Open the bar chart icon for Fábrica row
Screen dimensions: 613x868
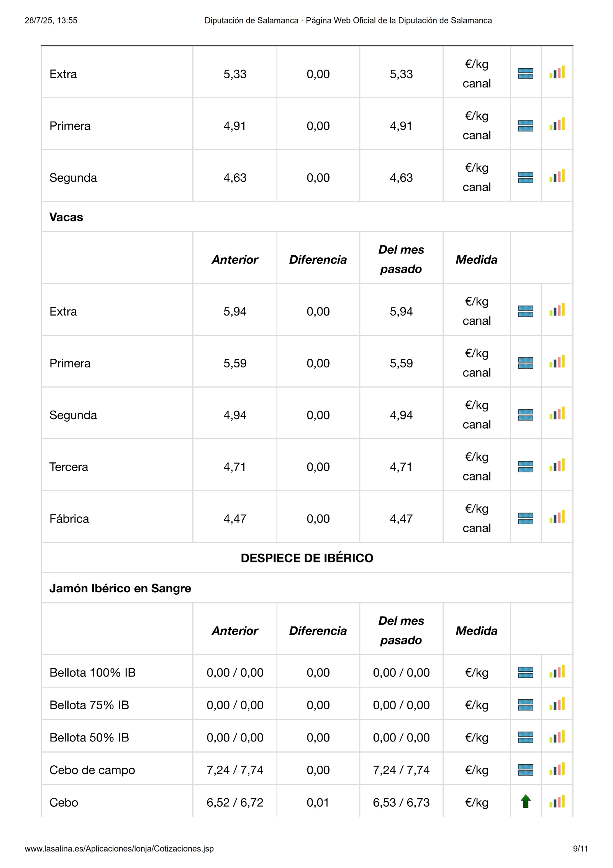[x=557, y=517]
